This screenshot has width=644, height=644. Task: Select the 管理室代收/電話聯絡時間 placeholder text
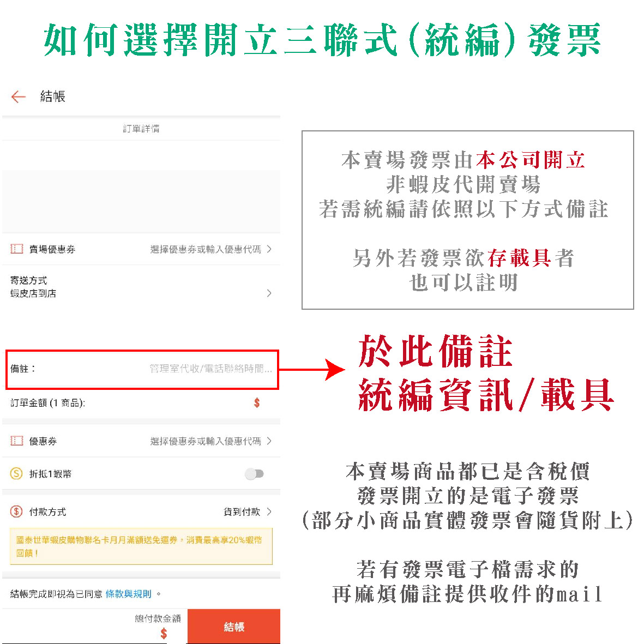tap(209, 370)
